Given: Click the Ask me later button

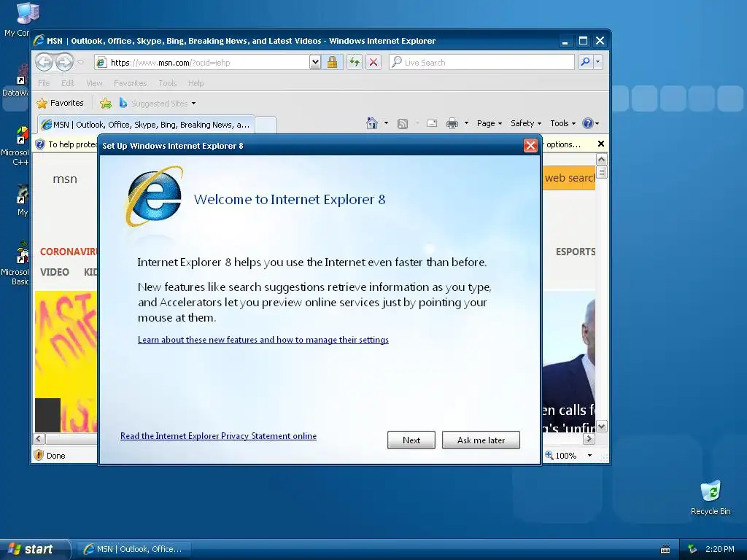Looking at the screenshot, I should 481,440.
